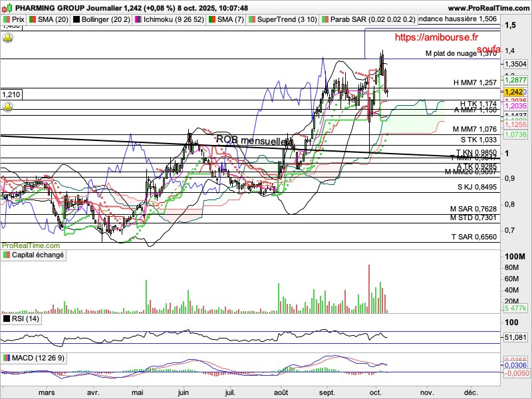The image size is (532, 399).
Task: Click the Ichimoku color icon
Action: (138, 19)
